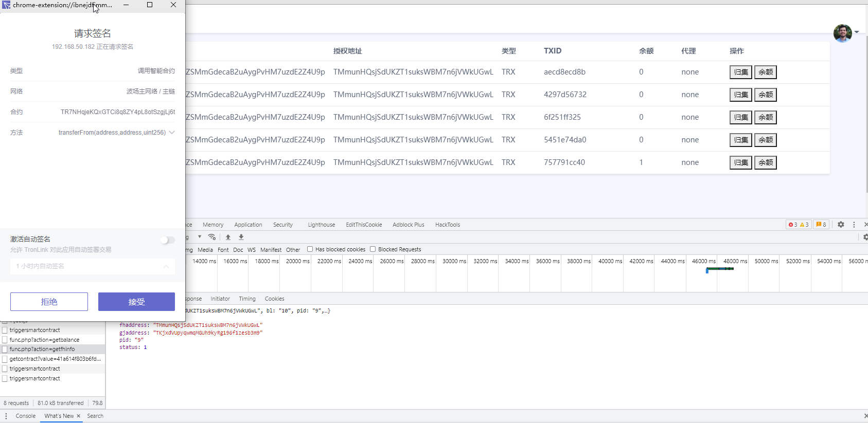868x423 pixels.
Task: Expand the transferFrom method chevron
Action: (172, 133)
